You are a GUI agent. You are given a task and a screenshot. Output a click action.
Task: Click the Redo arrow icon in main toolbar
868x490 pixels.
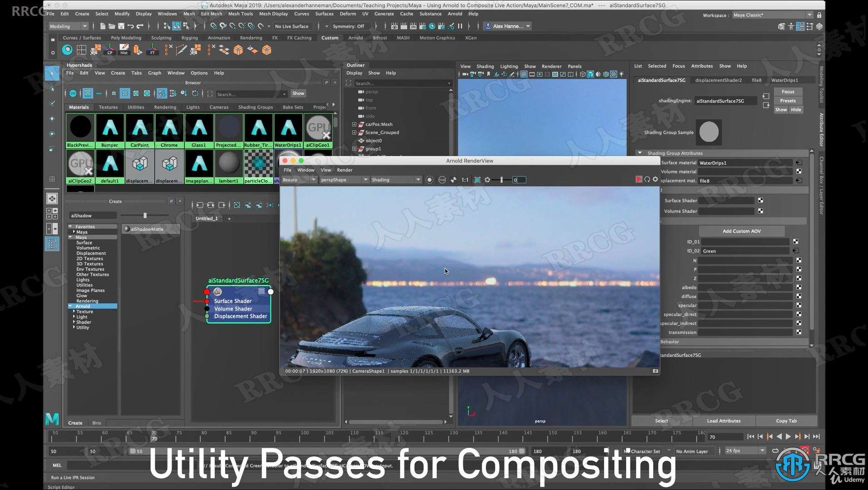click(140, 26)
